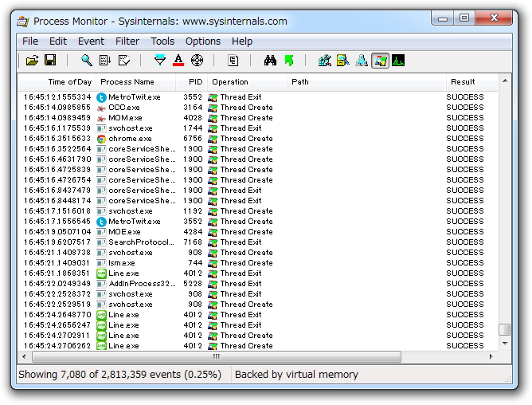Click the Operation column header
Screen dimensions: 532x405
tap(248, 82)
